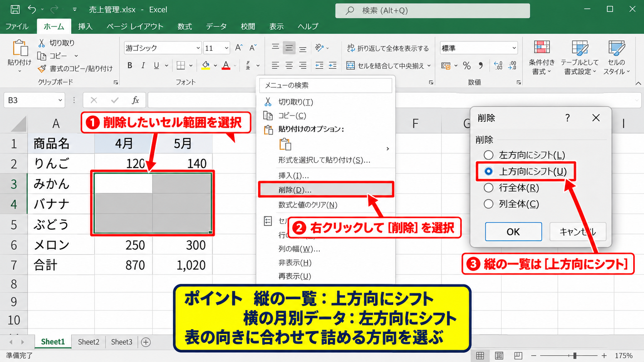Click the Format Painter (書式のコピー/貼り付け) icon
This screenshot has width=644, height=362.
point(42,68)
